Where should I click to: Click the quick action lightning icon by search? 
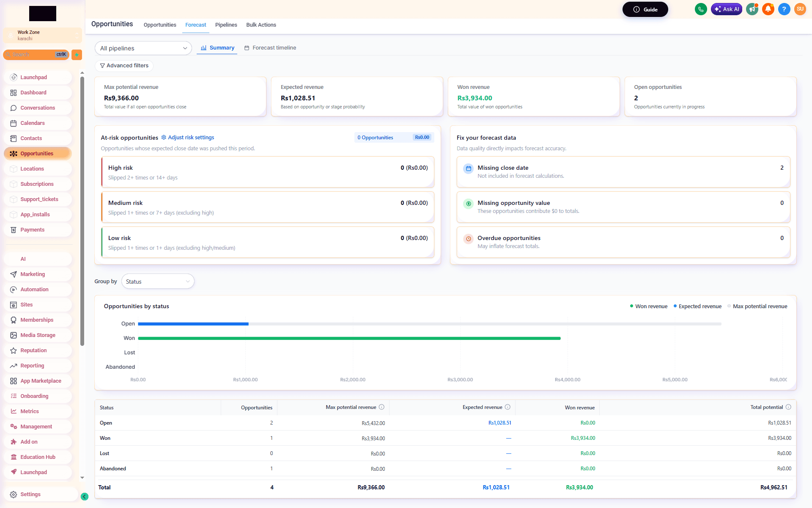[77, 55]
